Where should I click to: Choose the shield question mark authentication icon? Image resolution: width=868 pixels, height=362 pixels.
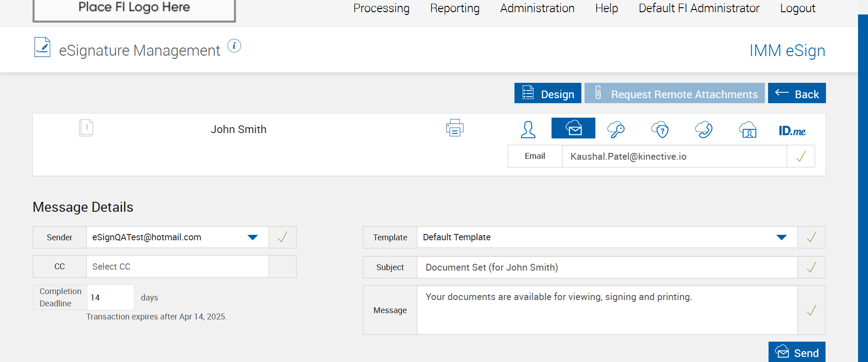tap(660, 129)
